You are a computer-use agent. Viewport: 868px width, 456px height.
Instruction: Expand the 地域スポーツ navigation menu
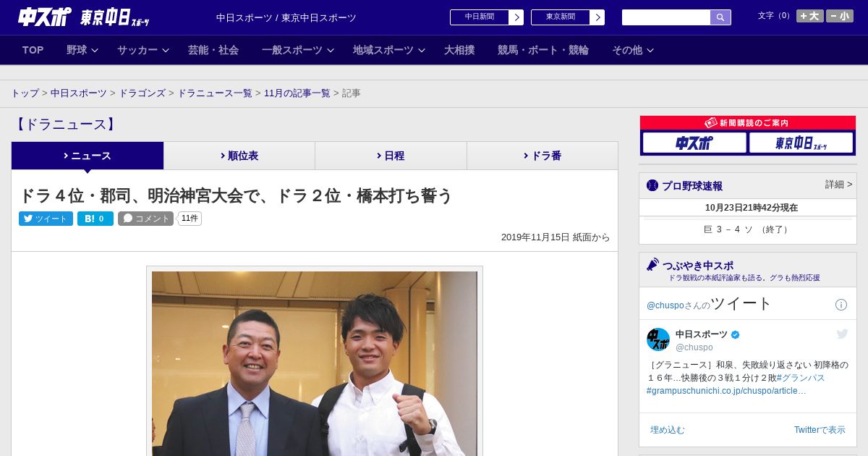pyautogui.click(x=388, y=50)
